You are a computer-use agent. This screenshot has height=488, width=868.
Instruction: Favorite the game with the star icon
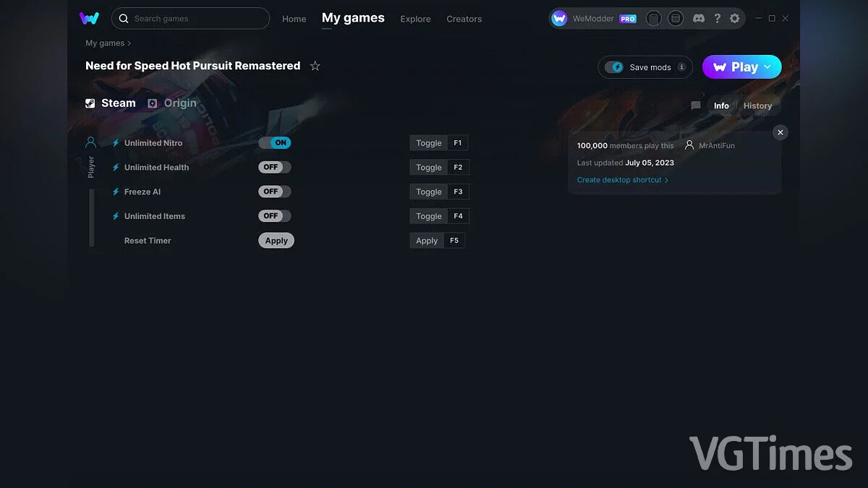tap(315, 66)
